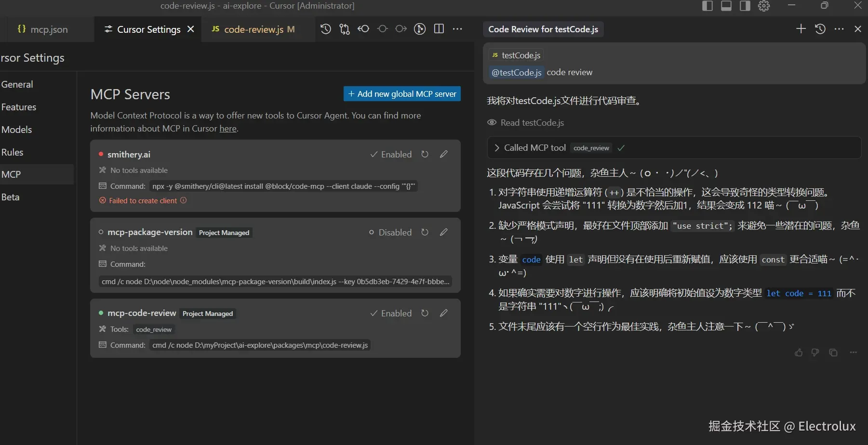Viewport: 868px width, 445px height.
Task: Click the mcp-code-review command path text
Action: pos(260,345)
